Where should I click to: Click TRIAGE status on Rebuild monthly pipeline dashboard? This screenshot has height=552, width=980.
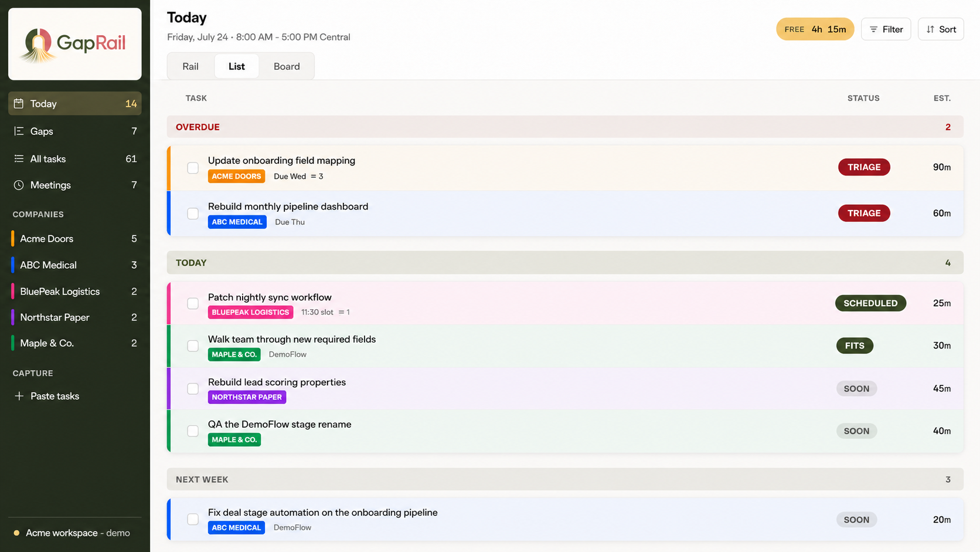864,213
